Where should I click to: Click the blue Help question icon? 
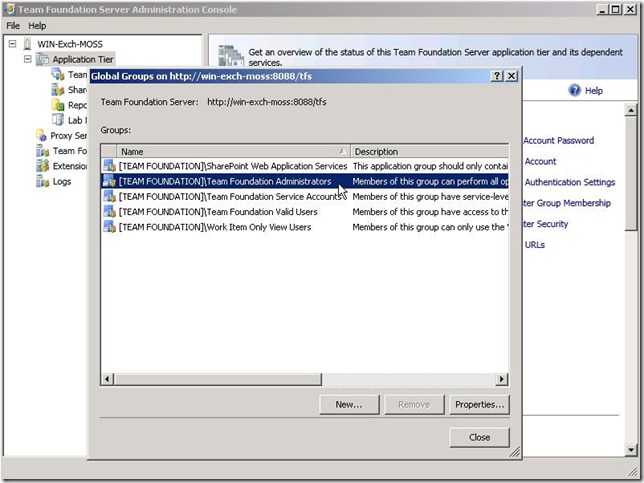pyautogui.click(x=575, y=90)
